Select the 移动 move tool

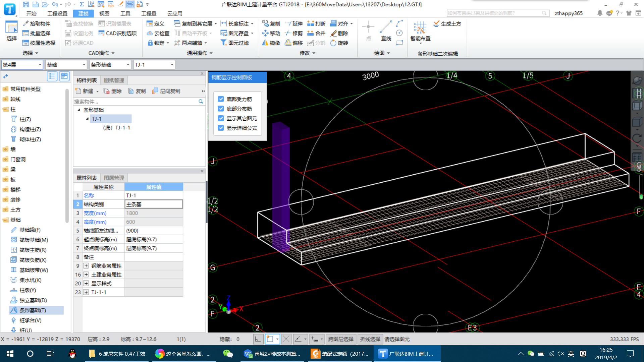coord(271,33)
